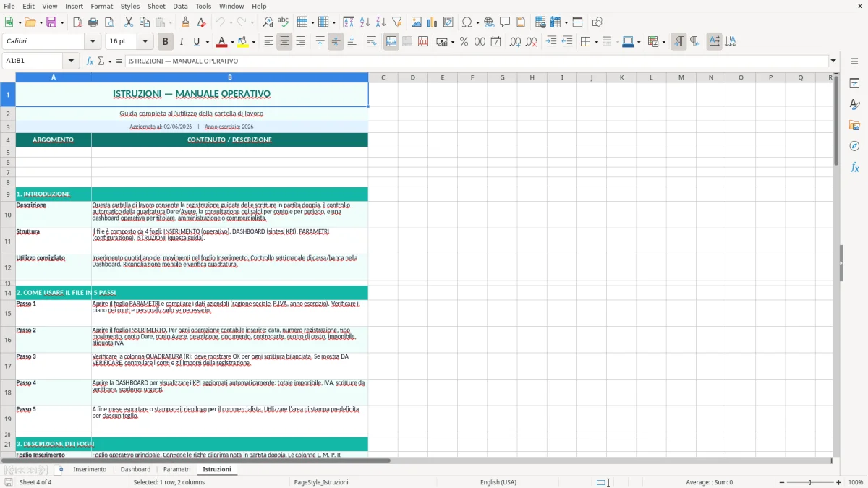Image resolution: width=868 pixels, height=488 pixels.
Task: Switch to the Dashboard sheet tab
Action: pos(135,469)
